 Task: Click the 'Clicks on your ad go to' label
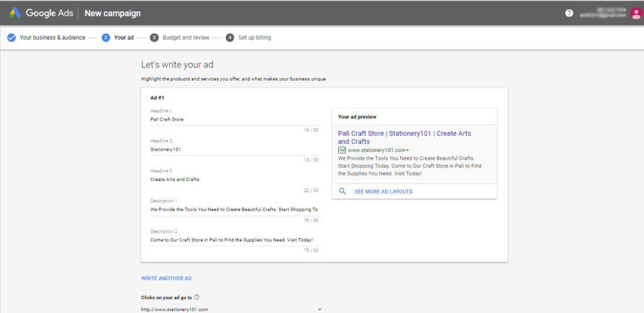click(166, 298)
